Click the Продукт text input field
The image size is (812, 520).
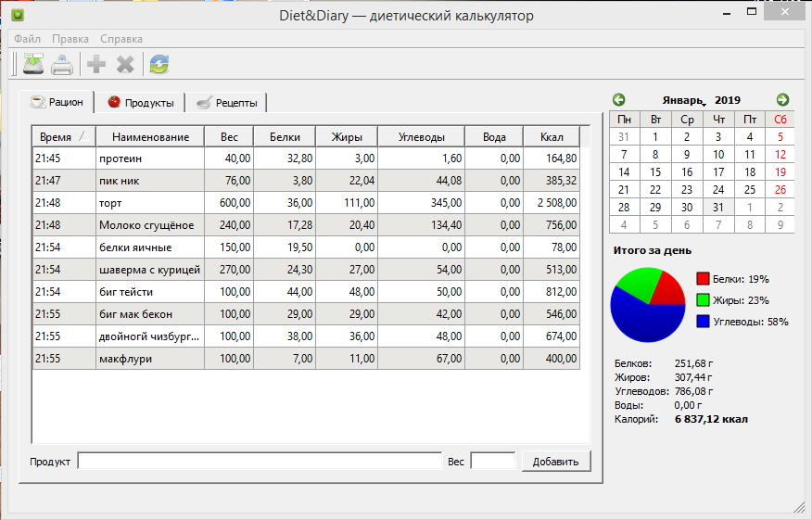260,461
